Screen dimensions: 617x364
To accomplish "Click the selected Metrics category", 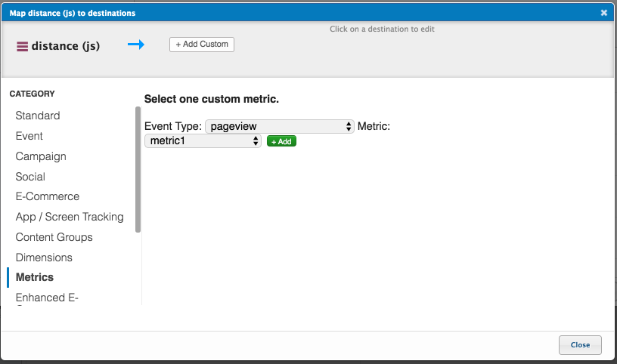I will coord(35,277).
